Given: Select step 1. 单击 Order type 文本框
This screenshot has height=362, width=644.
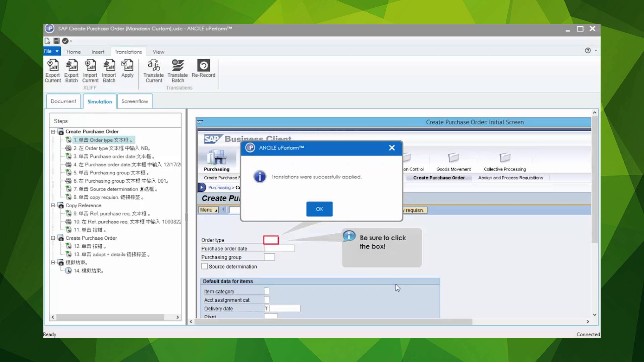Looking at the screenshot, I should (103, 140).
